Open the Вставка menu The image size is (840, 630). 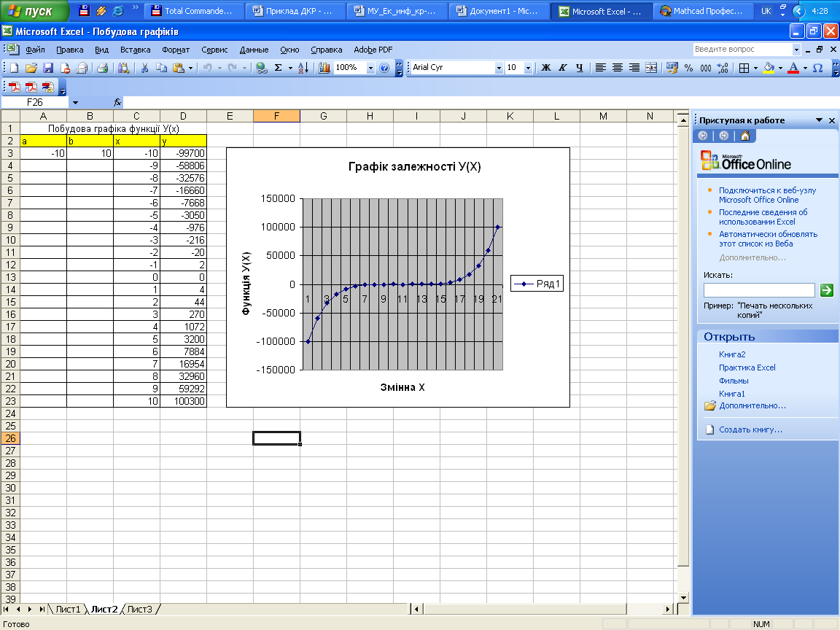pyautogui.click(x=135, y=50)
